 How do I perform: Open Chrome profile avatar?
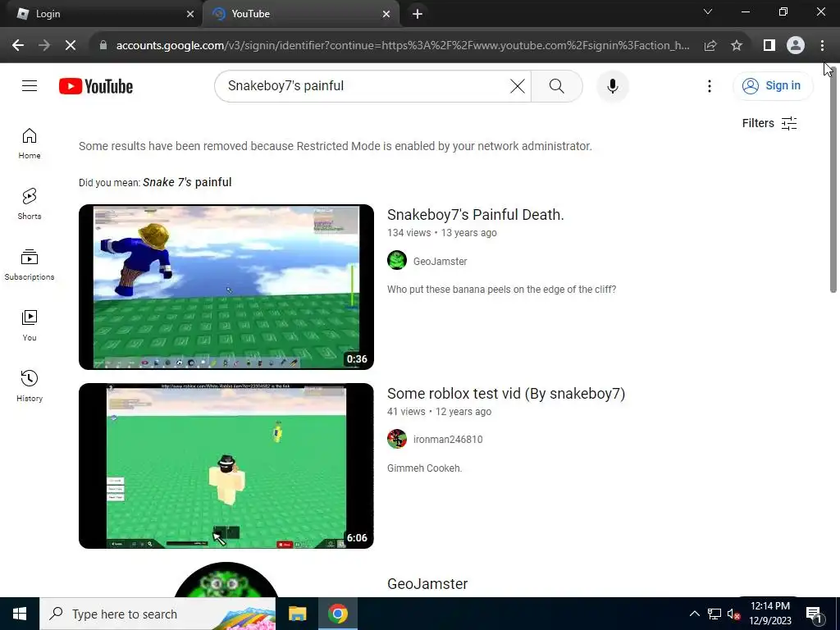point(796,45)
